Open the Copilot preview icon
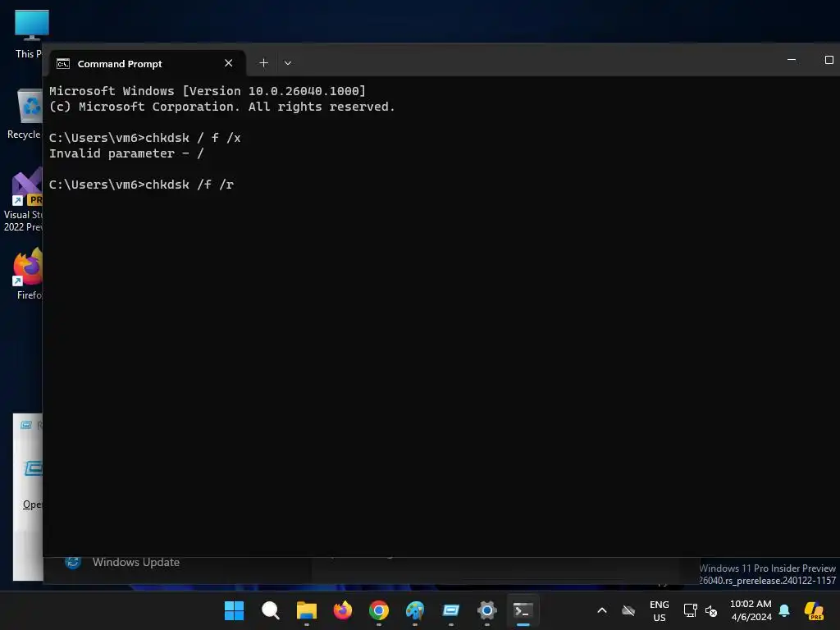This screenshot has width=840, height=630. point(814,610)
